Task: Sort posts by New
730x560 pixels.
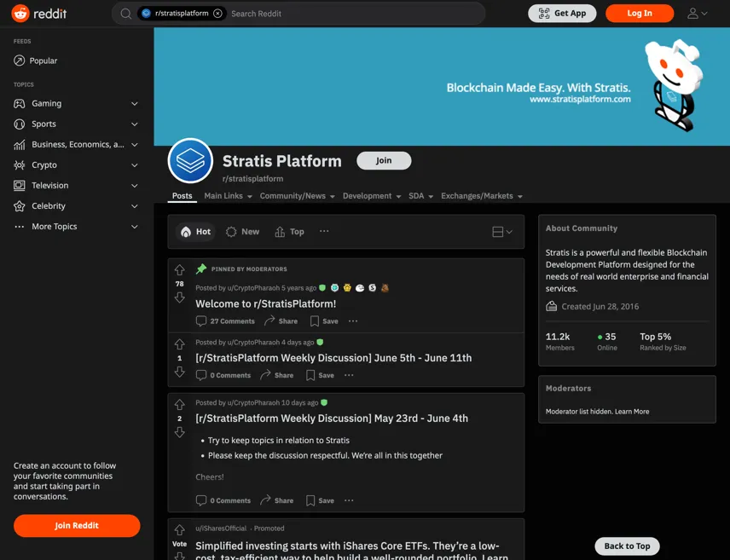Action: [242, 231]
